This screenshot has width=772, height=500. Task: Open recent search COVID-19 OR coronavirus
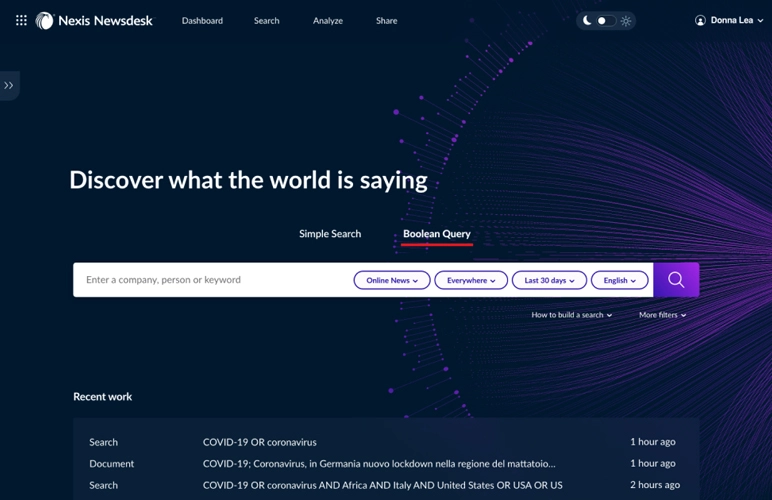(260, 442)
